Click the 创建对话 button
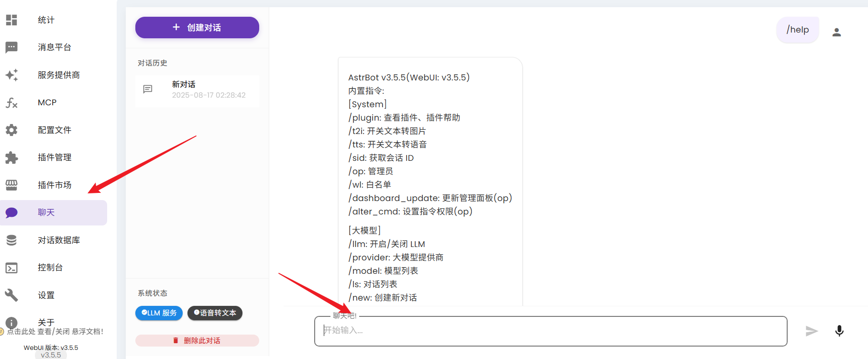The height and width of the screenshot is (359, 868). pyautogui.click(x=197, y=28)
